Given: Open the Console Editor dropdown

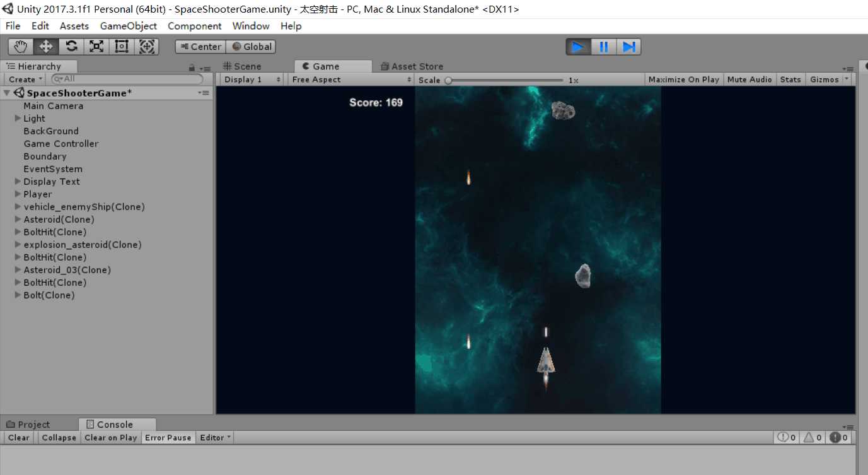Looking at the screenshot, I should click(x=216, y=437).
